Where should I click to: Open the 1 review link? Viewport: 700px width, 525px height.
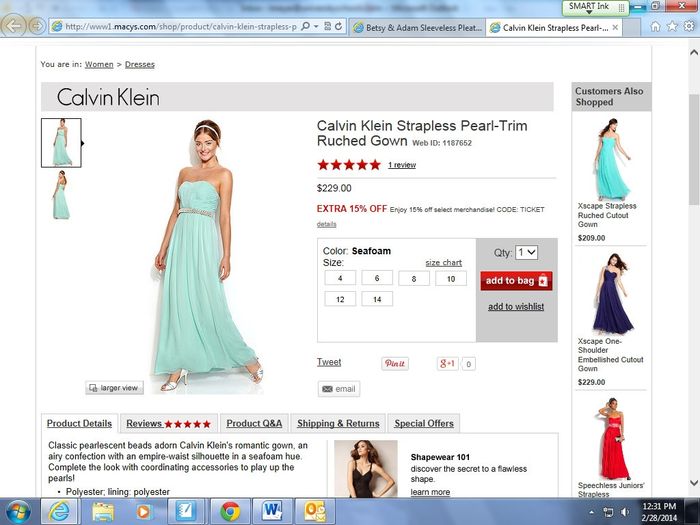click(402, 165)
